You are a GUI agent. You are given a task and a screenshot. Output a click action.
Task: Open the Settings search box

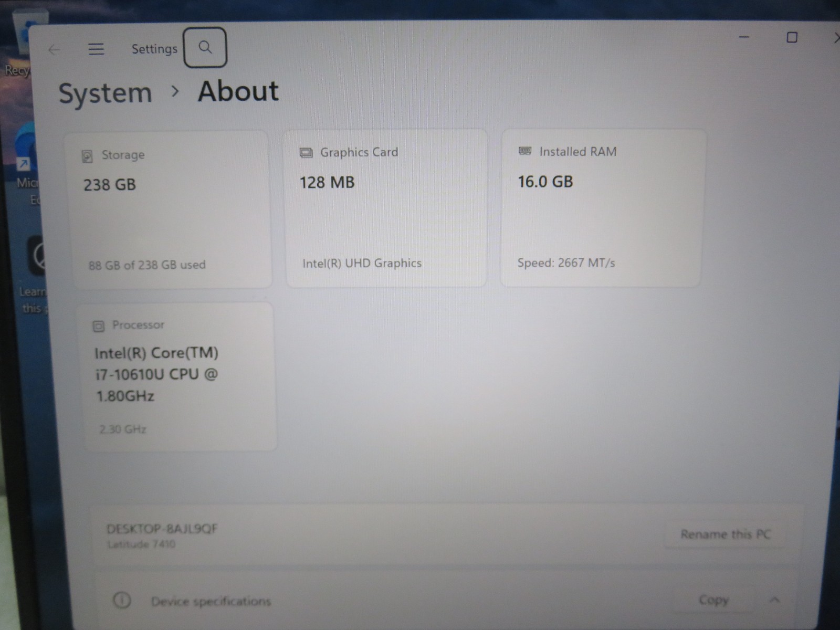pos(205,48)
